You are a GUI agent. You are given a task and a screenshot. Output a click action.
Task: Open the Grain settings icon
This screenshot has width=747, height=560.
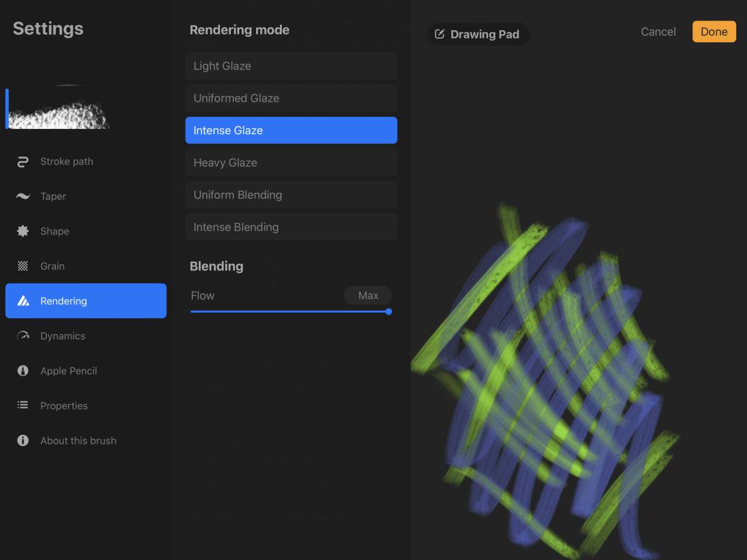22,266
